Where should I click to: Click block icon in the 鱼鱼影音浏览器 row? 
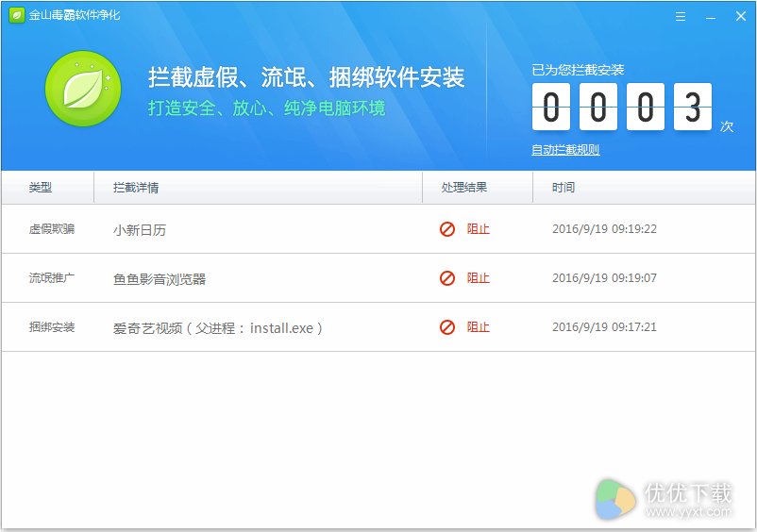click(447, 278)
